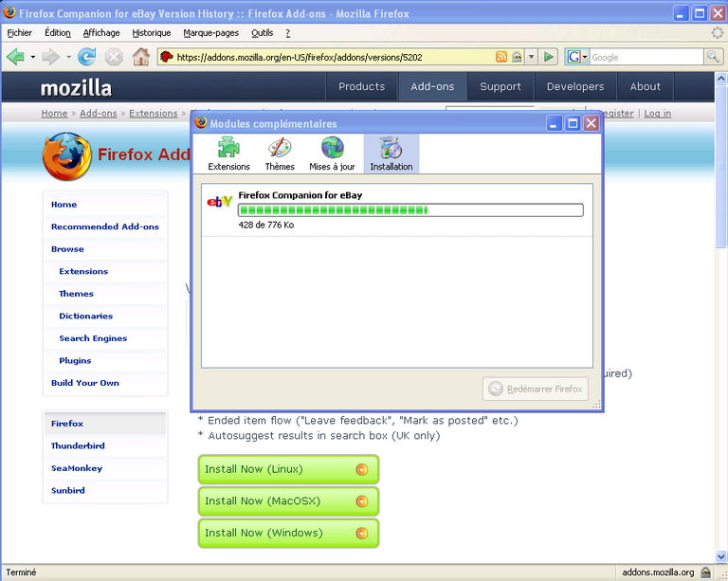Click the Log in link
This screenshot has width=728, height=581.
658,113
